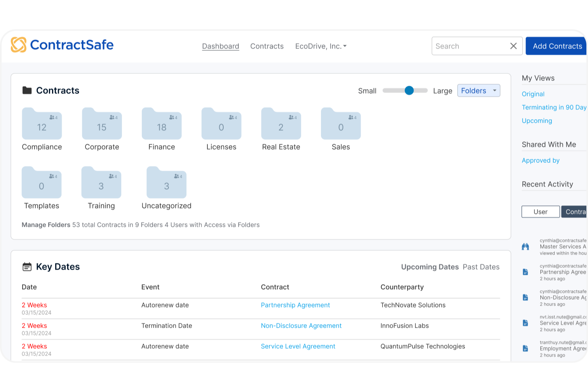Click the binoculars icon beside Master Services activity

point(525,247)
